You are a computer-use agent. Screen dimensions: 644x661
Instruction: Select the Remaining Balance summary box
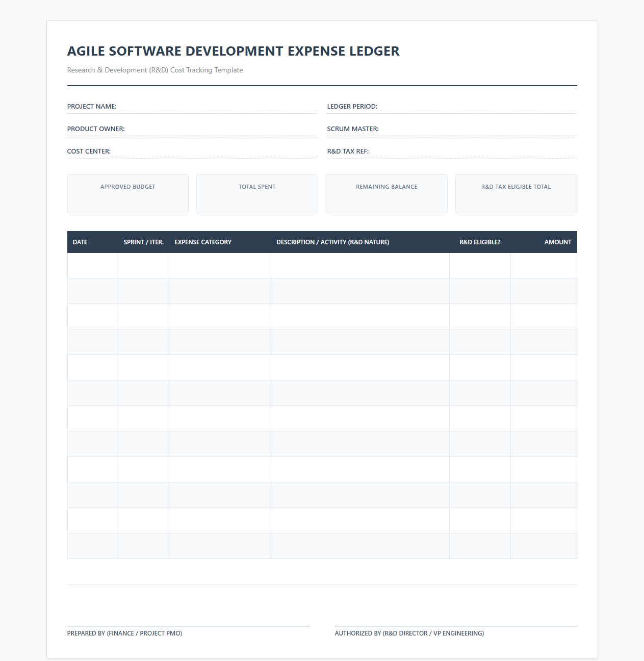387,194
